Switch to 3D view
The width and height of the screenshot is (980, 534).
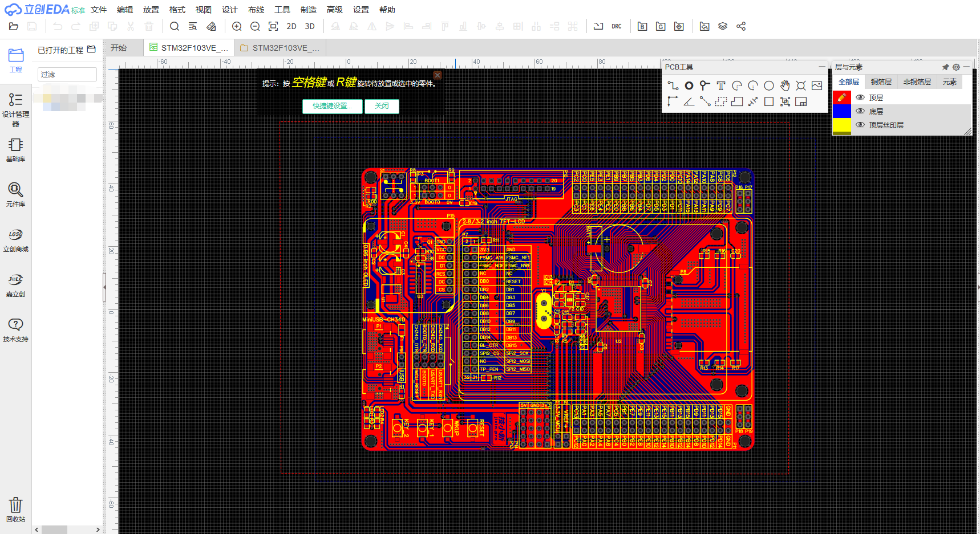pos(310,26)
